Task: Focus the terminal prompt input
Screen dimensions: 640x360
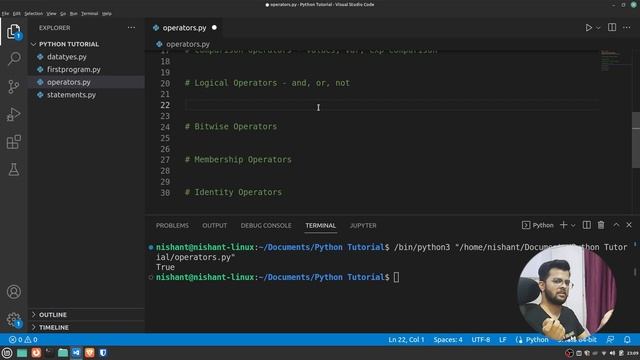Action: [x=396, y=277]
